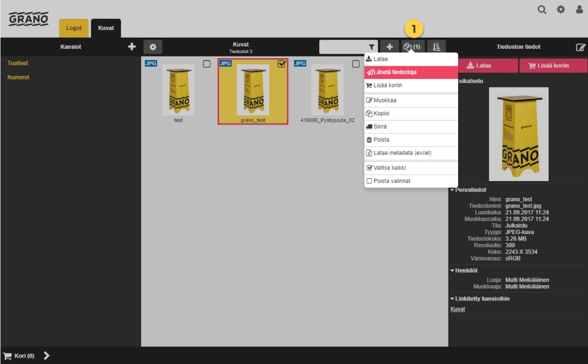Click the red Lisää koriin button

click(553, 66)
